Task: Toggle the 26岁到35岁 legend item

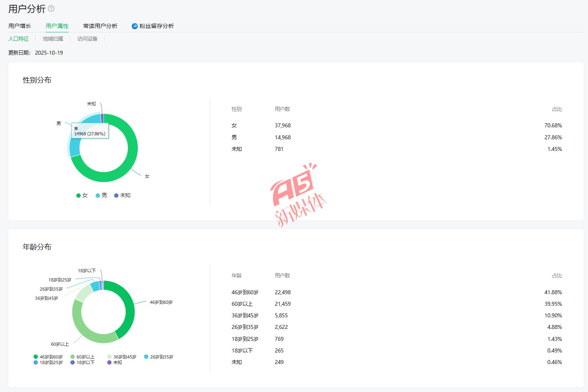Action: (x=159, y=357)
